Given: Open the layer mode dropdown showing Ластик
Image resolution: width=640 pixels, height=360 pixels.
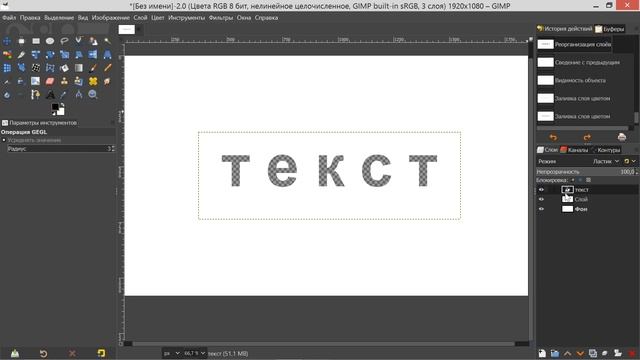Looking at the screenshot, I should pyautogui.click(x=606, y=161).
